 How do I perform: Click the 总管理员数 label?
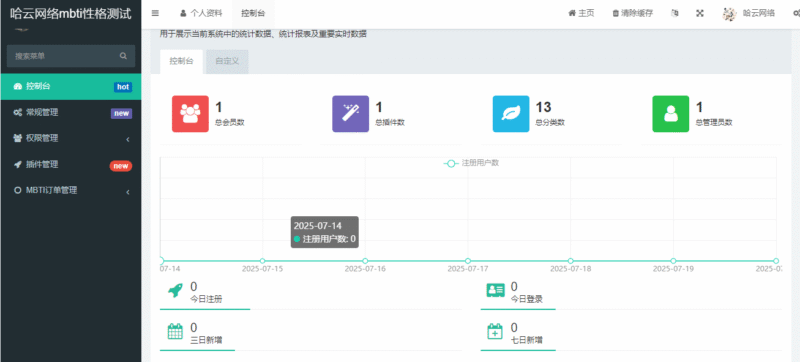point(714,122)
